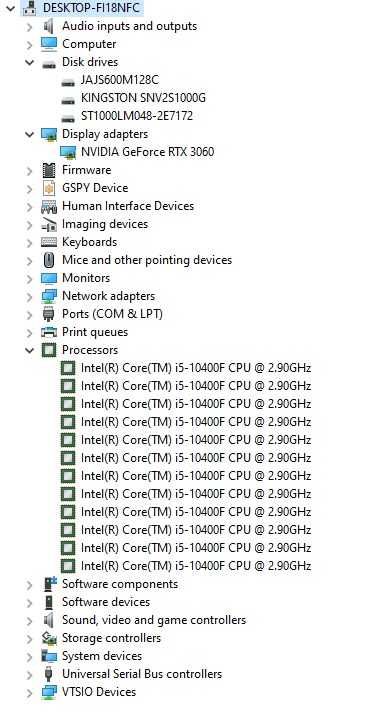The height and width of the screenshot is (713, 379).
Task: Click the Network adapters icon
Action: pyautogui.click(x=49, y=296)
